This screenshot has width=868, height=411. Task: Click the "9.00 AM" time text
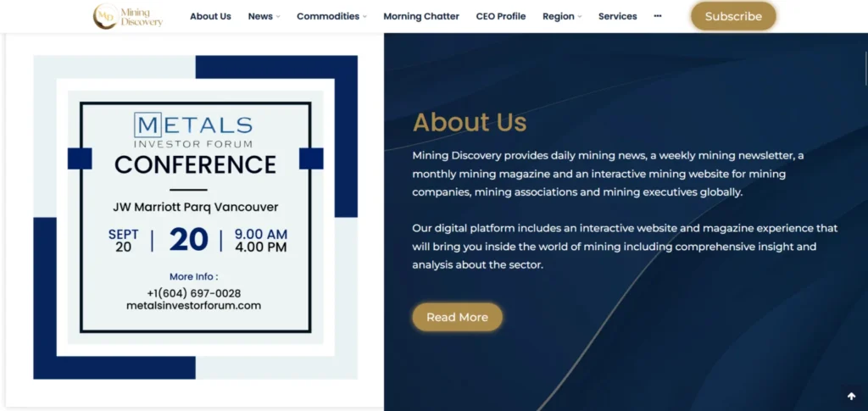pos(261,235)
